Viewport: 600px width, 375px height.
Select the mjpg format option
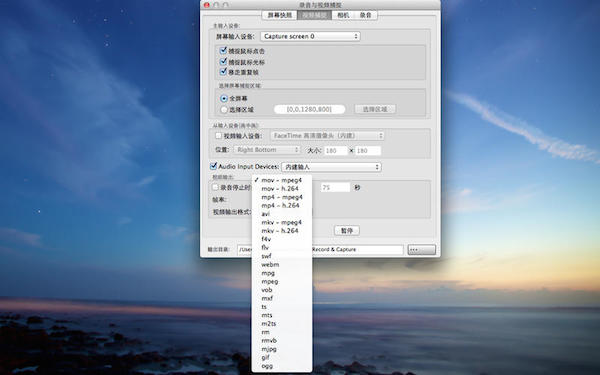tap(282, 349)
